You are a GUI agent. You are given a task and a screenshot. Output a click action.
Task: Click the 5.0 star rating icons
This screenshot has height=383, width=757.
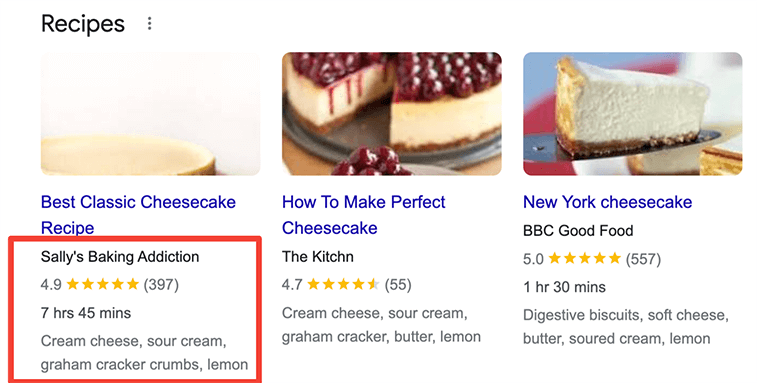585,258
